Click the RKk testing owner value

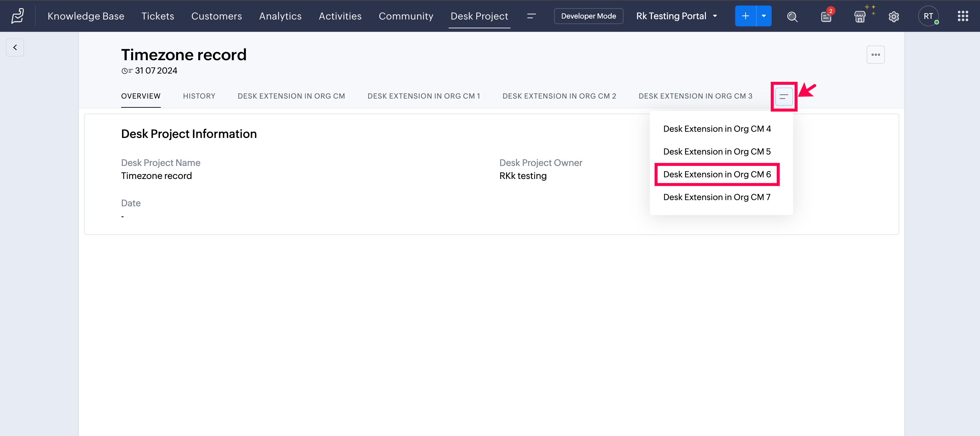click(x=523, y=176)
